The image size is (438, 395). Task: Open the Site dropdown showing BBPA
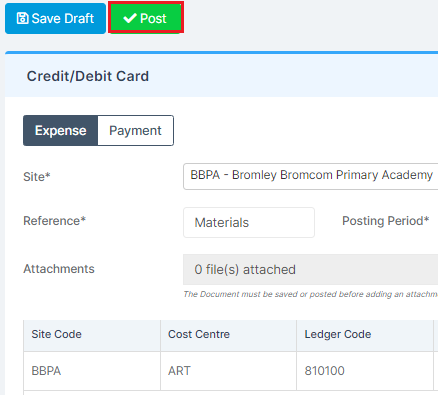pyautogui.click(x=310, y=176)
